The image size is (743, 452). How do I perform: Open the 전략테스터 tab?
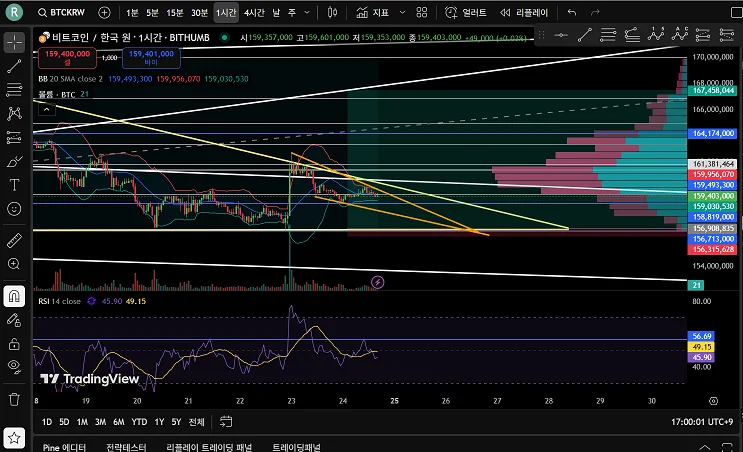(x=126, y=447)
